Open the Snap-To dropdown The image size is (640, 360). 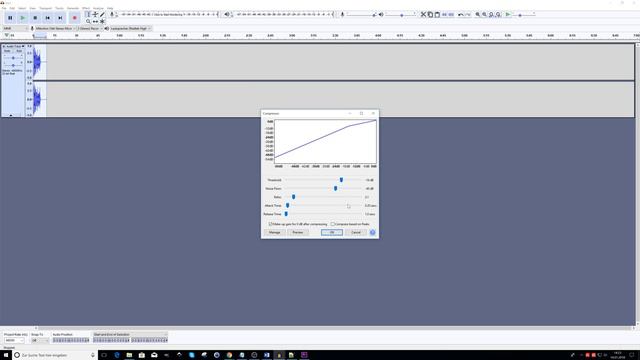point(39,340)
